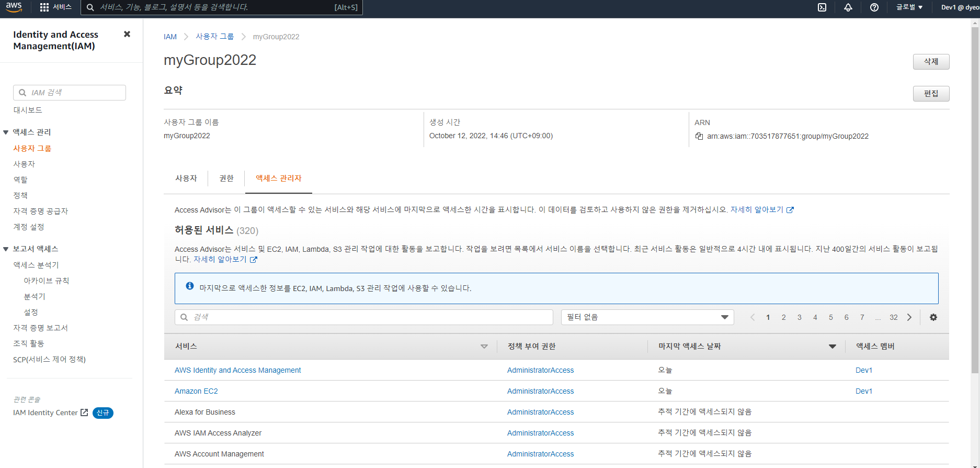
Task: Click the AWS logo home icon
Action: coord(14,7)
